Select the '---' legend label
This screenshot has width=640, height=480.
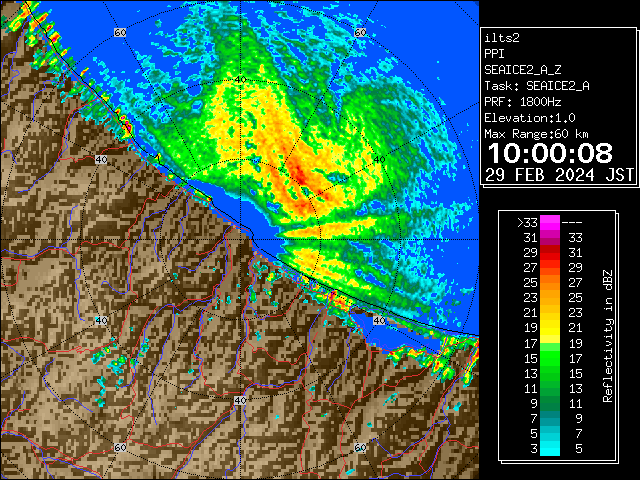pyautogui.click(x=572, y=223)
